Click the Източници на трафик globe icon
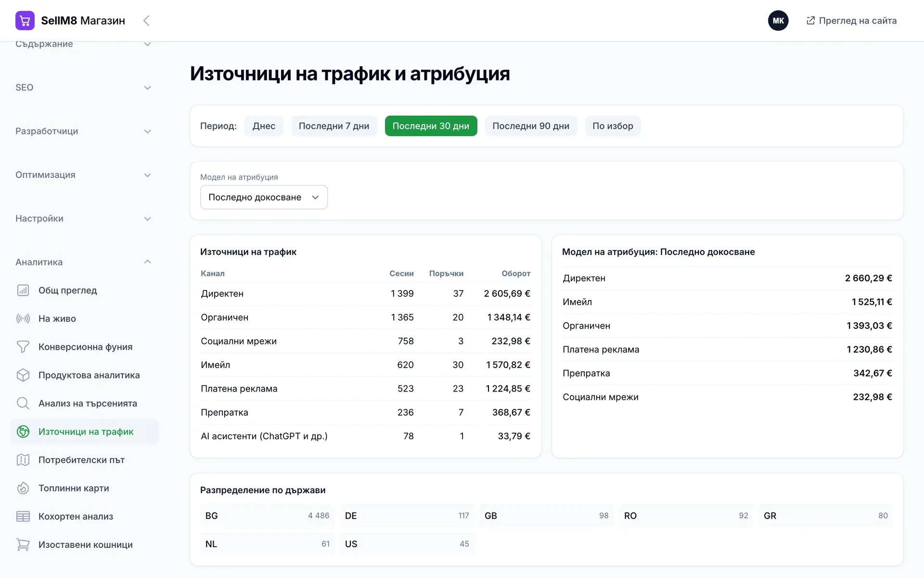Image resolution: width=924 pixels, height=578 pixels. pos(23,432)
